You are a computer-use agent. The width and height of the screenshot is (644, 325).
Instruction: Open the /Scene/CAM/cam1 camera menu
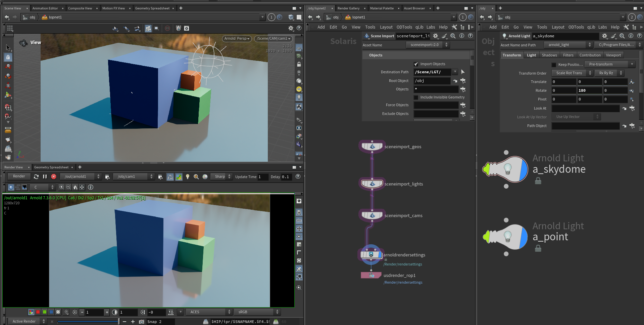coord(274,38)
